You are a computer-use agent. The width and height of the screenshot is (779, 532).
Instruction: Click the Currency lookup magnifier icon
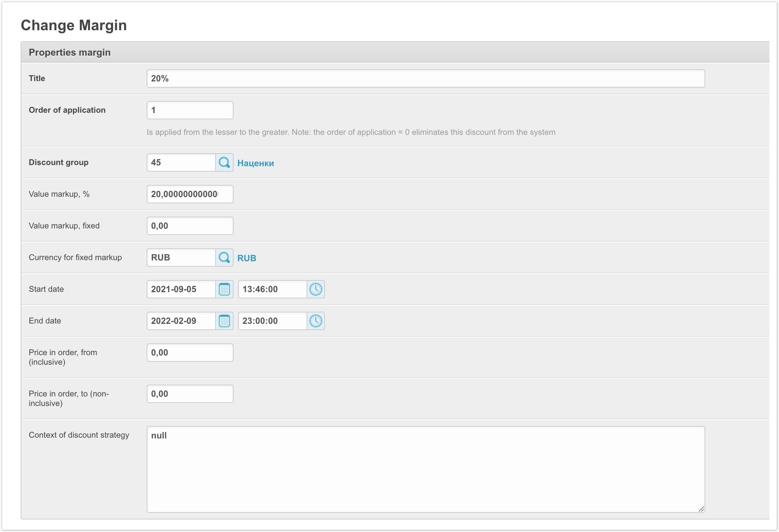pos(224,258)
